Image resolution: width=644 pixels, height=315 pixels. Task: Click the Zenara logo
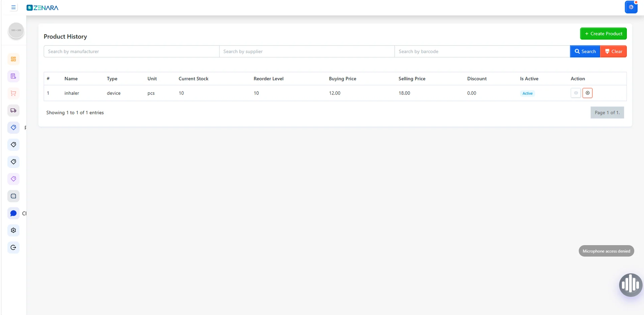pos(42,8)
